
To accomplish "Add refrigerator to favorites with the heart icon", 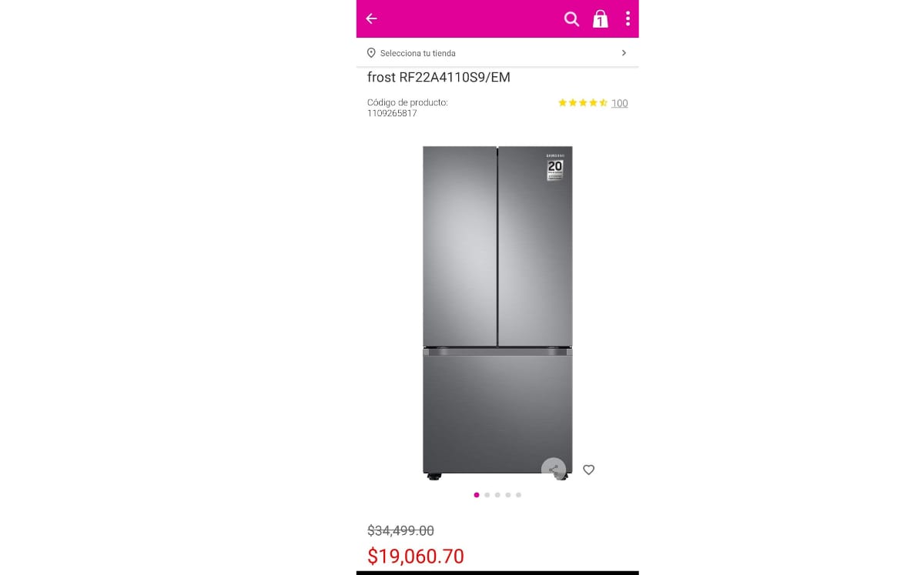I will coord(588,470).
